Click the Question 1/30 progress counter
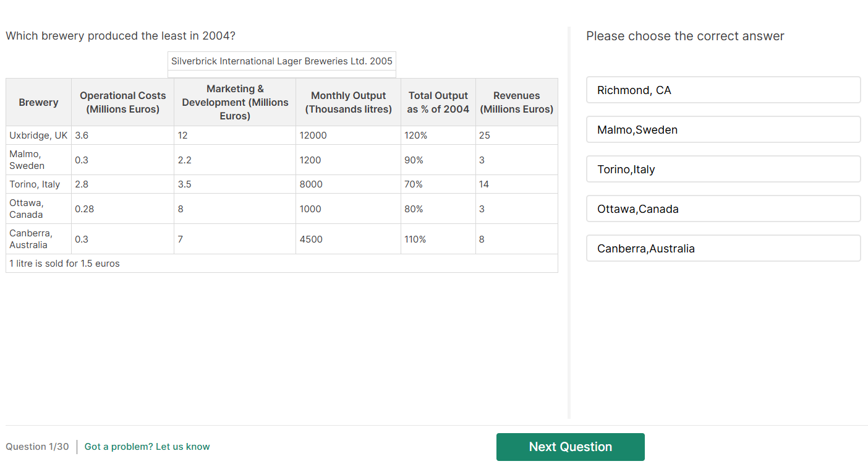This screenshot has width=868, height=469. 37,447
